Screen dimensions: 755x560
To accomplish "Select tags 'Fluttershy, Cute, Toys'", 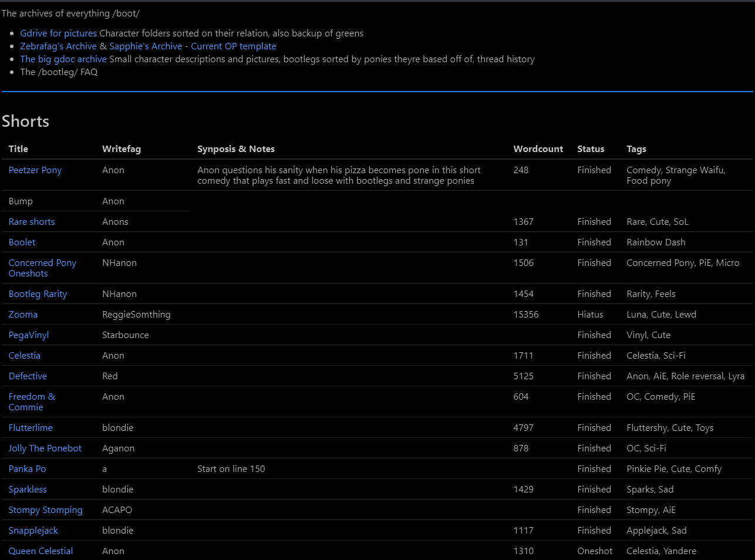I will [x=670, y=428].
